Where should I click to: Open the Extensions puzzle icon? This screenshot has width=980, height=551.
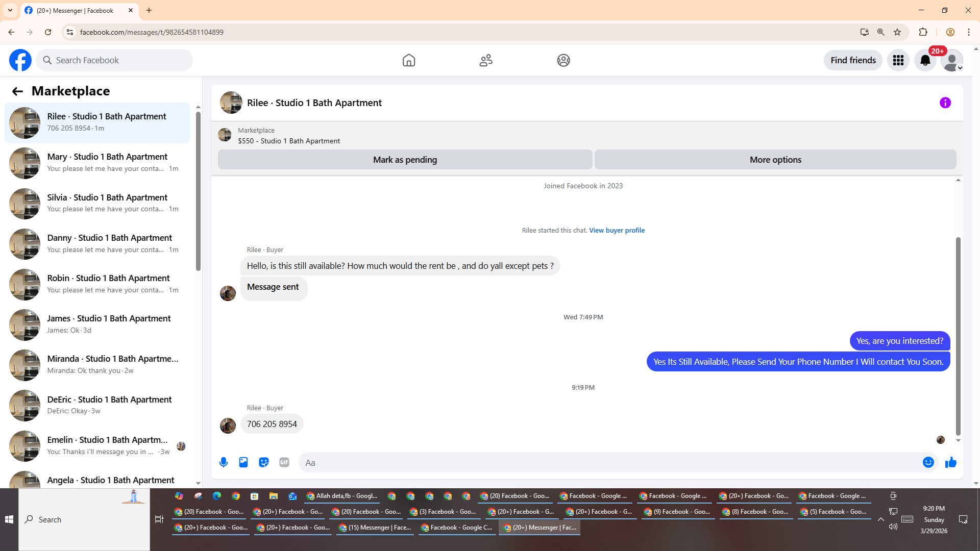(923, 32)
